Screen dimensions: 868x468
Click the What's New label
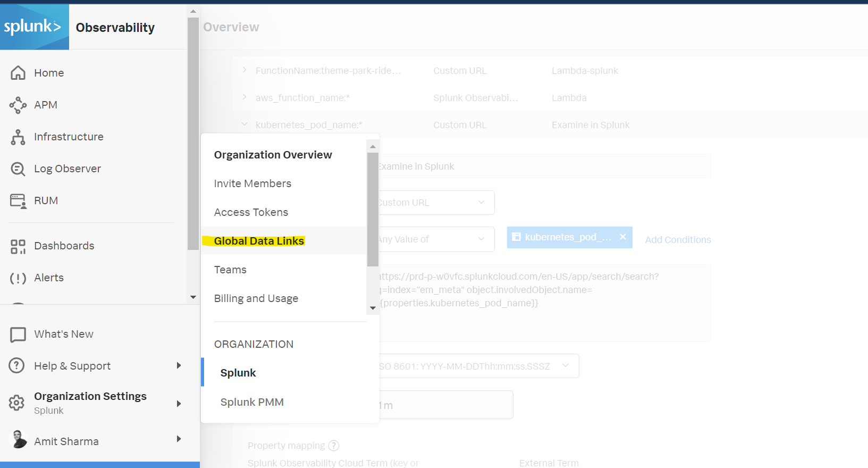[x=64, y=334]
